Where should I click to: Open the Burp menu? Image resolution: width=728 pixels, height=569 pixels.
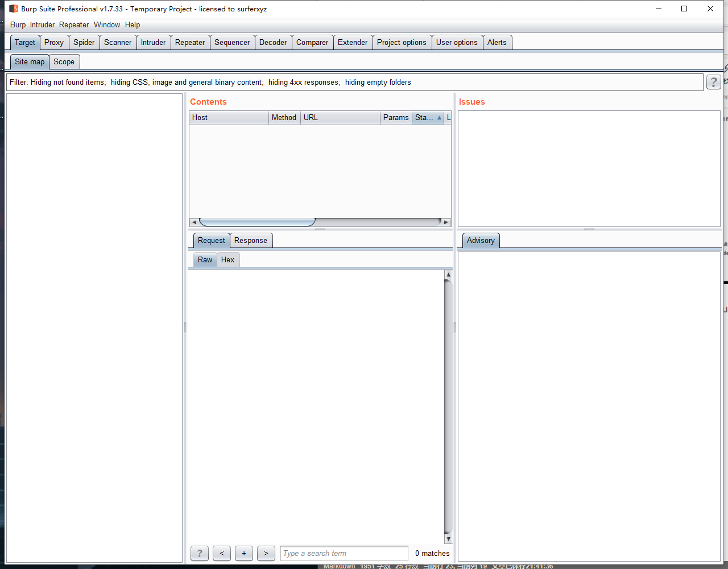[18, 25]
